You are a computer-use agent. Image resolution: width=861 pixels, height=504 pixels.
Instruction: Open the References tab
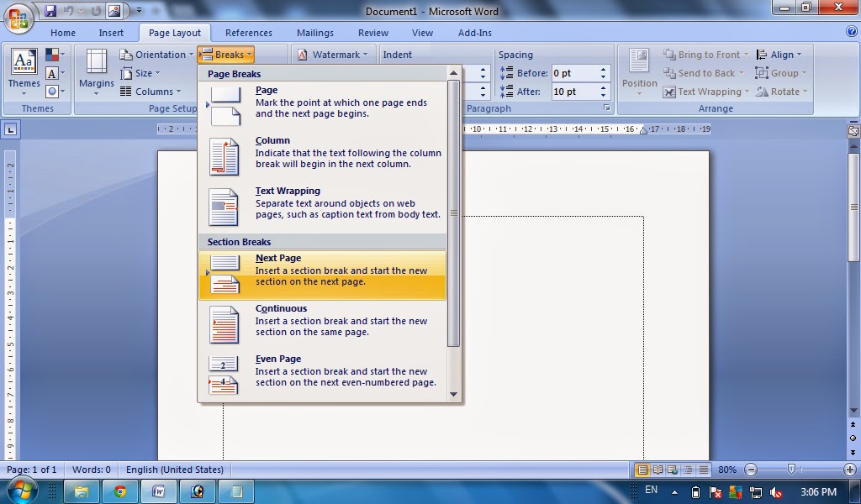point(248,33)
